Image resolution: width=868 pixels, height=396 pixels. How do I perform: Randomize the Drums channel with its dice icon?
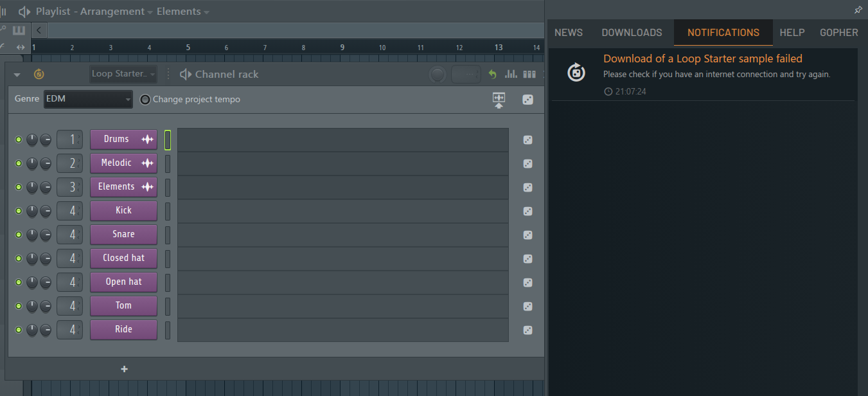[527, 140]
